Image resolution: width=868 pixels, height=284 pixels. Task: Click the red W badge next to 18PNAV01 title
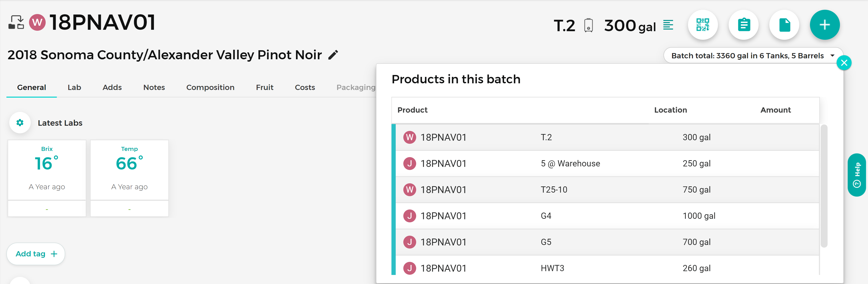pyautogui.click(x=37, y=23)
